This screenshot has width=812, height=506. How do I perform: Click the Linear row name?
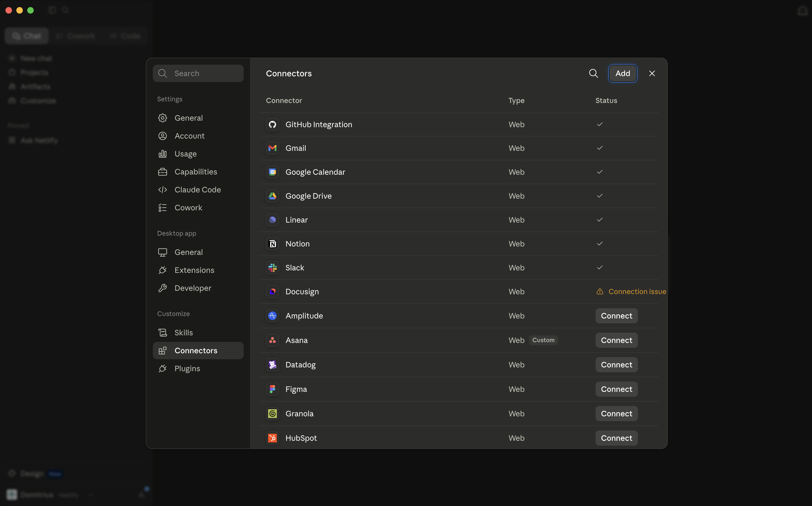pyautogui.click(x=296, y=220)
